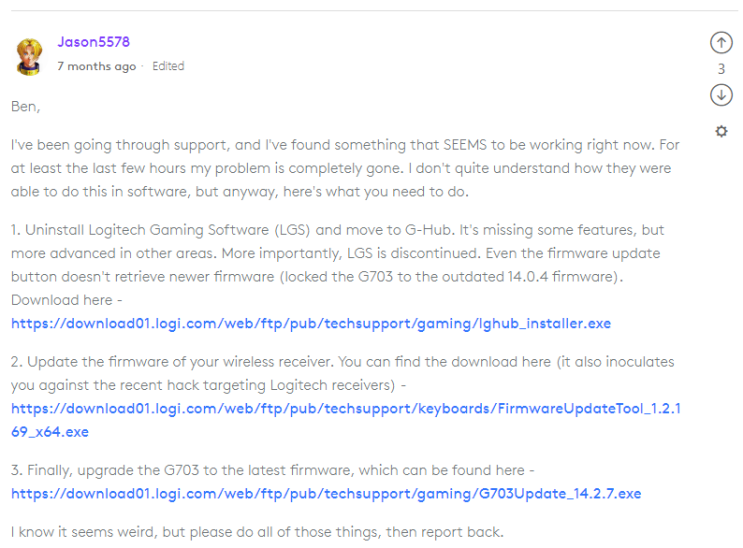Viewport: 743px width, 548px height.
Task: Click the "Ben," greeting line
Action: [x=25, y=107]
